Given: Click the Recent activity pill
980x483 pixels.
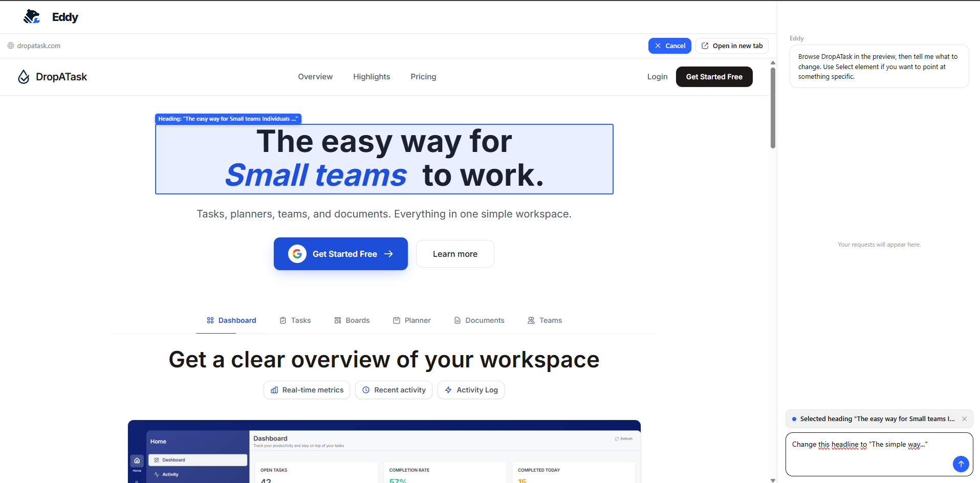Looking at the screenshot, I should [394, 390].
